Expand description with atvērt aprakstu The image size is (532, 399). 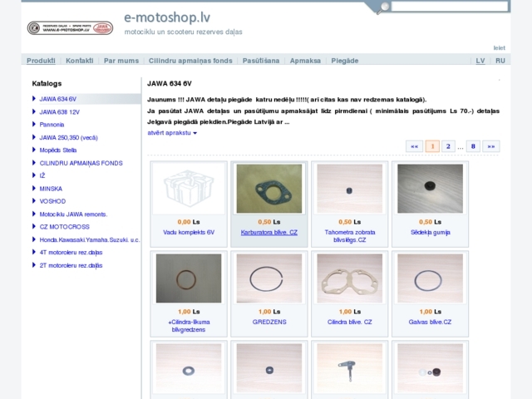point(171,133)
